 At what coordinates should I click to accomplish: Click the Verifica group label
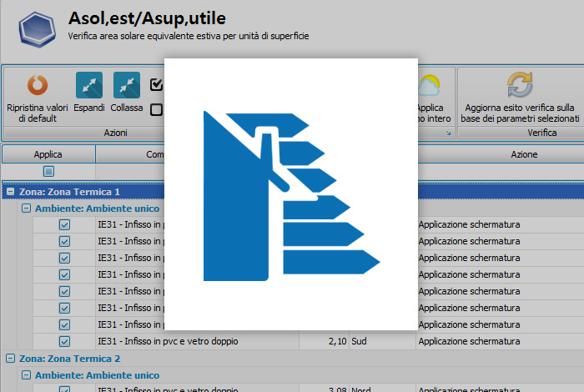tap(542, 133)
